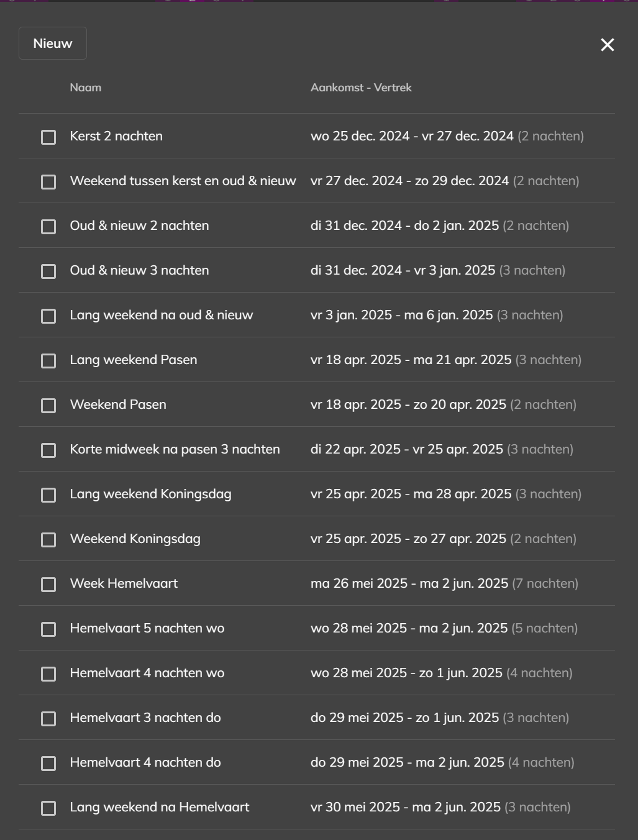Enable the Week Hemelvaart checkbox
The image size is (638, 840).
click(x=48, y=585)
